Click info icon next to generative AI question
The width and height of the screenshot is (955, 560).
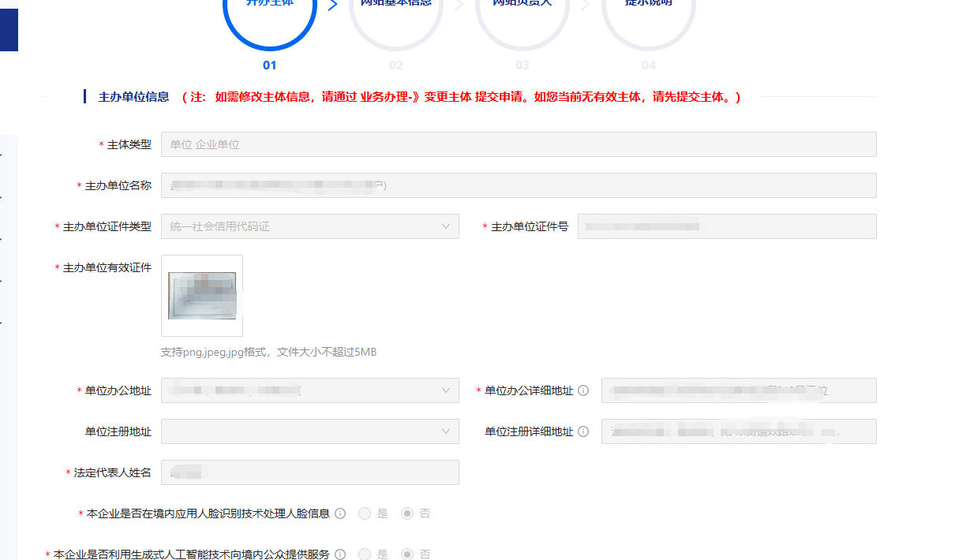click(x=340, y=554)
